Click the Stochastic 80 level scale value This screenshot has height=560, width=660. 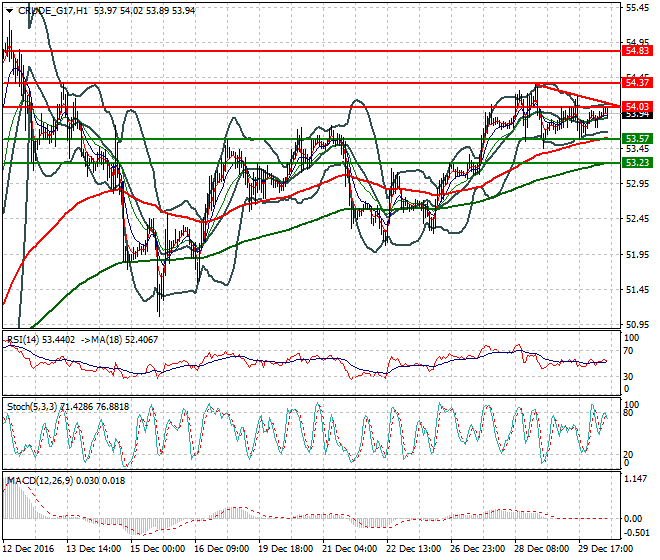pos(628,413)
